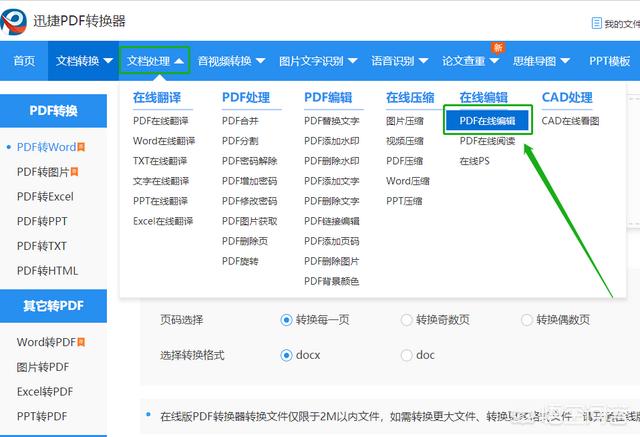
Task: Click PDF转Word sidebar link
Action: coord(47,147)
